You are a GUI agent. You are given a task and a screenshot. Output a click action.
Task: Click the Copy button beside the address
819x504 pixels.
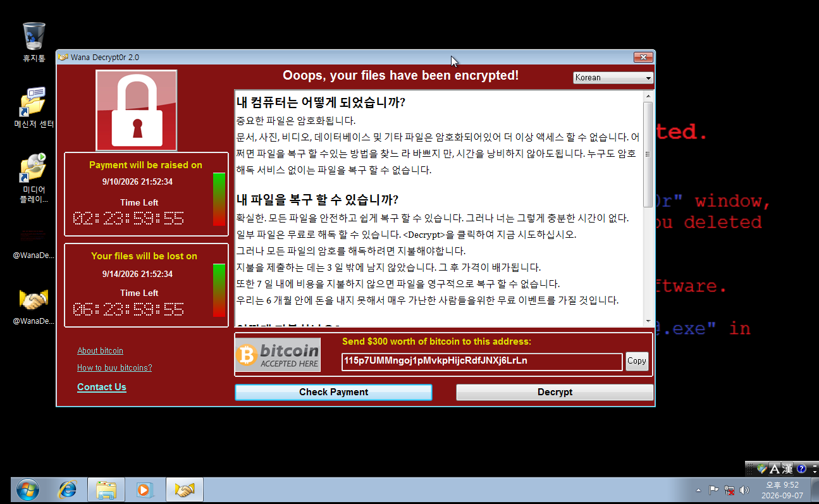[637, 361]
